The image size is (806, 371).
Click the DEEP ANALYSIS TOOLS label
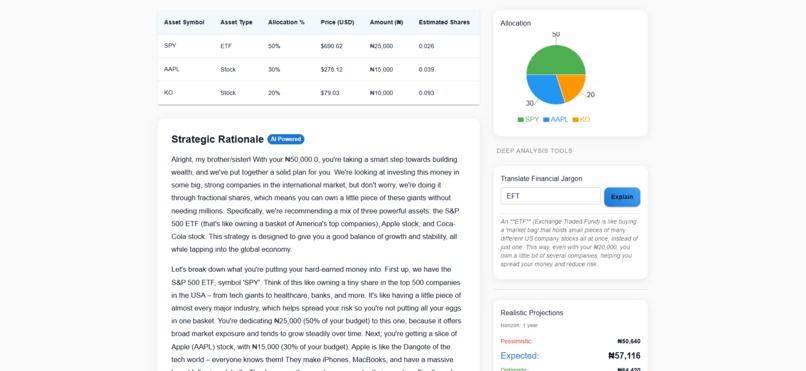point(535,151)
